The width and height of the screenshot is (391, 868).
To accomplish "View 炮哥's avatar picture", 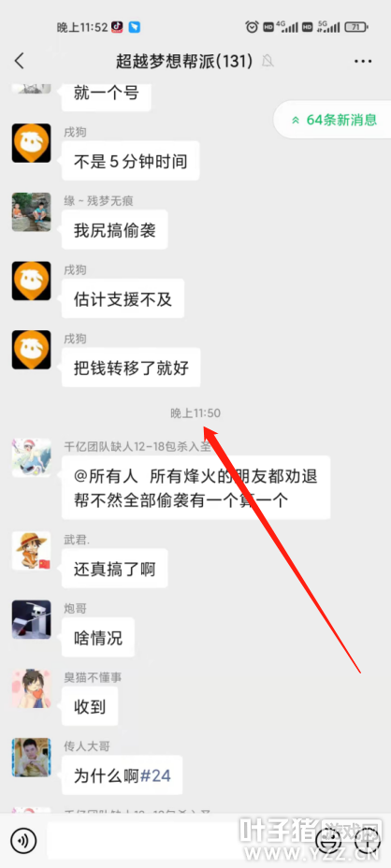I will [x=31, y=619].
